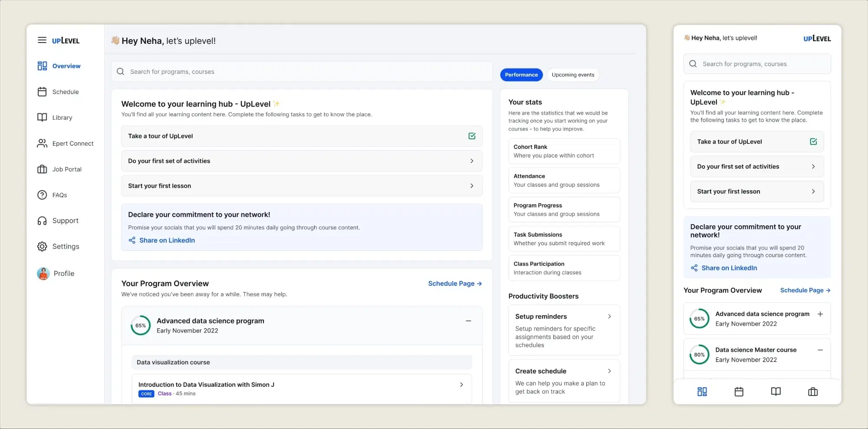Click the Library book icon in the sidebar
The width and height of the screenshot is (868, 429).
(x=42, y=117)
